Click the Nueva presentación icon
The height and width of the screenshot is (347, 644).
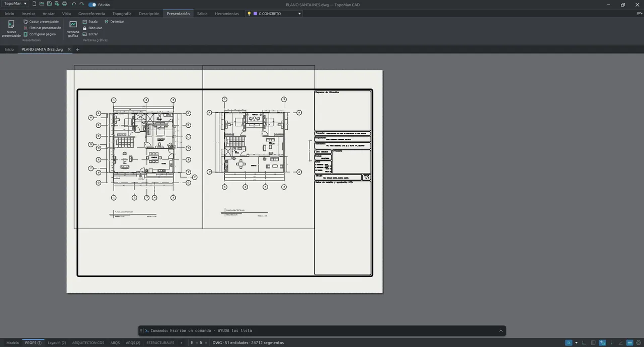11,24
